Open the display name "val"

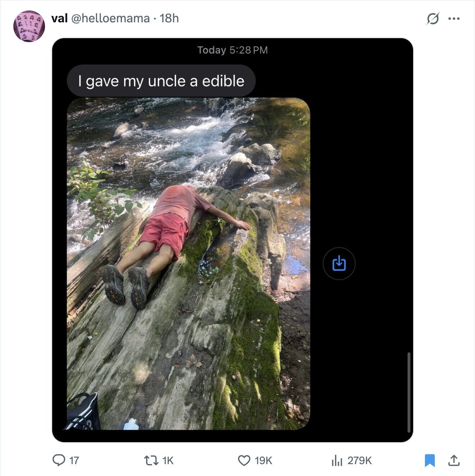click(59, 18)
